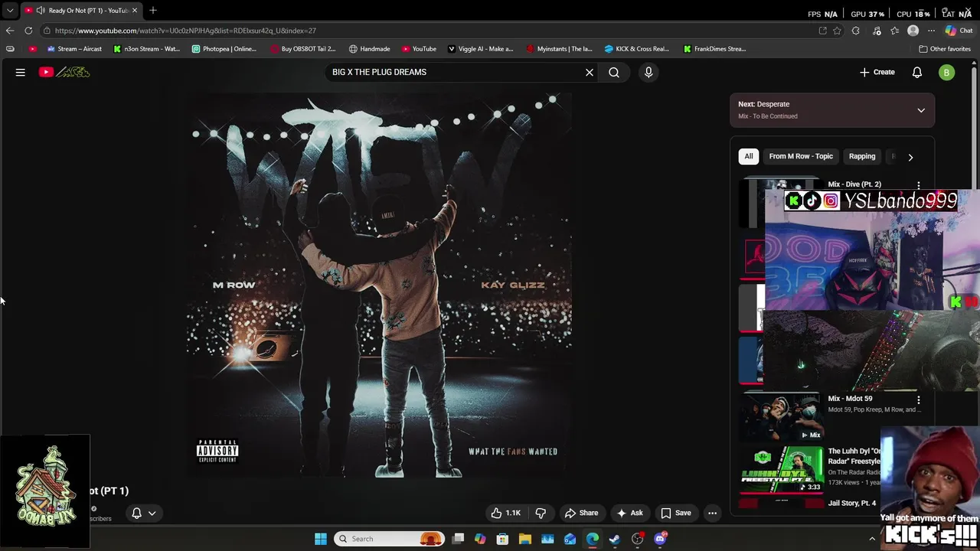
Task: Go to the YouTube home logo
Action: [64, 72]
